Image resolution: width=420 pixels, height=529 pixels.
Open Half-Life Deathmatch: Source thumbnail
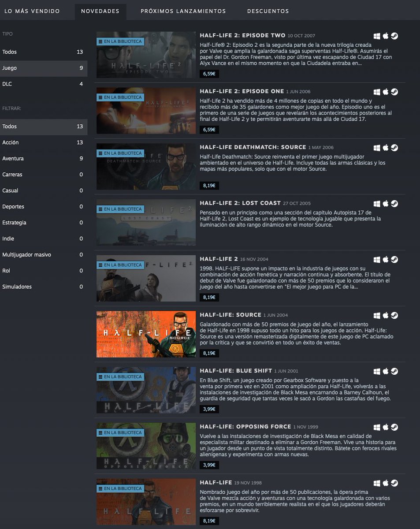tap(146, 167)
